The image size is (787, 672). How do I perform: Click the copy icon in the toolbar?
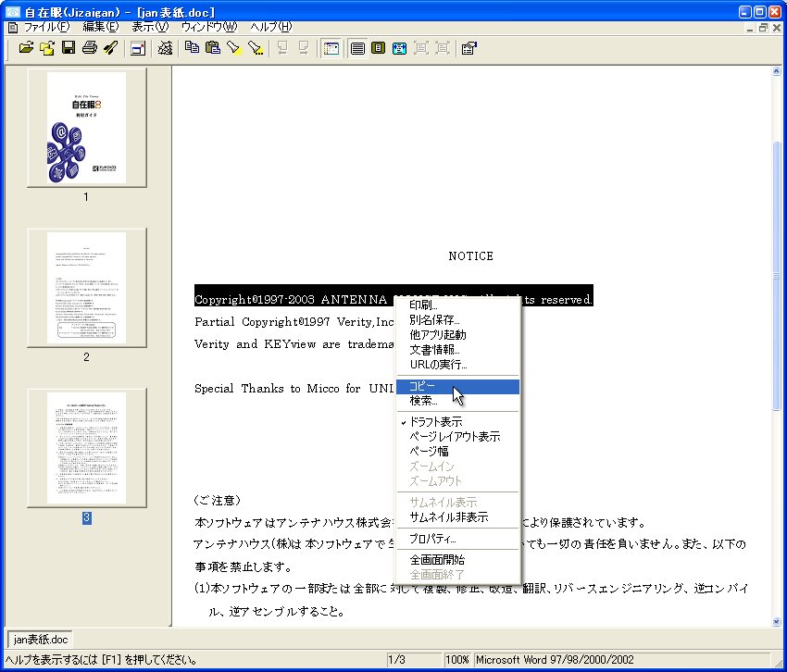pyautogui.click(x=192, y=48)
